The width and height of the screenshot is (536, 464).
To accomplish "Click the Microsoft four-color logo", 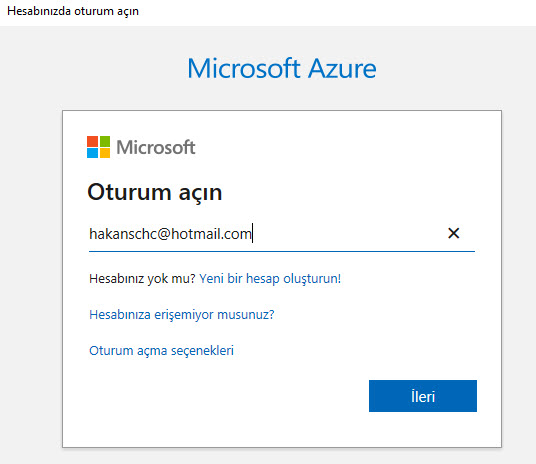I will pos(98,147).
